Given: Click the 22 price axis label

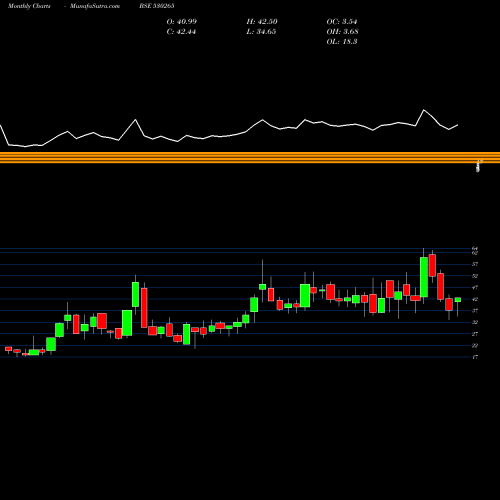Looking at the screenshot, I should tap(475, 346).
